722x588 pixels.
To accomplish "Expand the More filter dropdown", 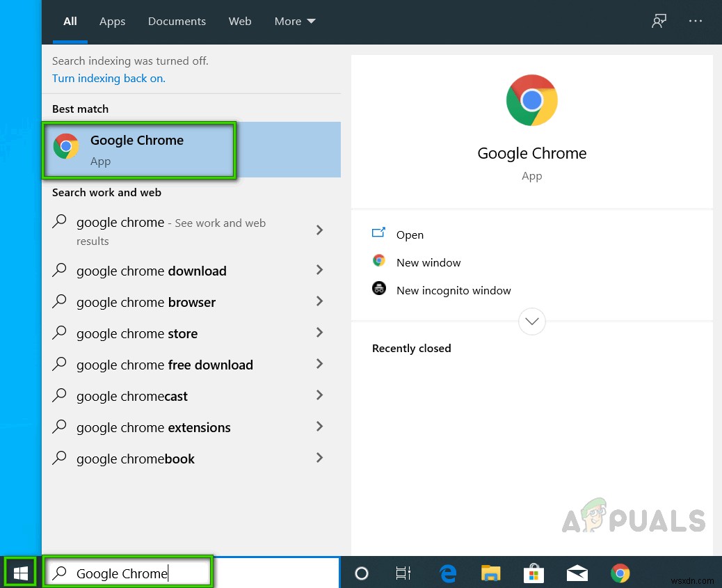I will [x=295, y=22].
